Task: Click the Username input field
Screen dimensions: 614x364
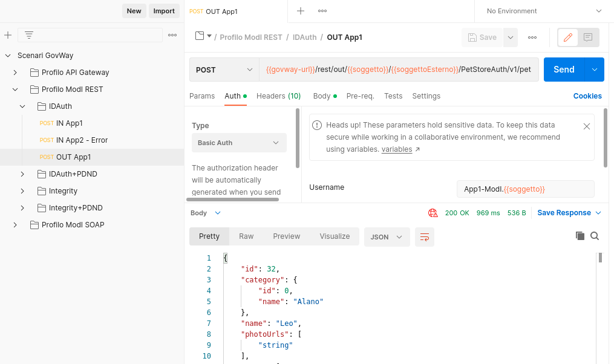Action: [x=526, y=189]
